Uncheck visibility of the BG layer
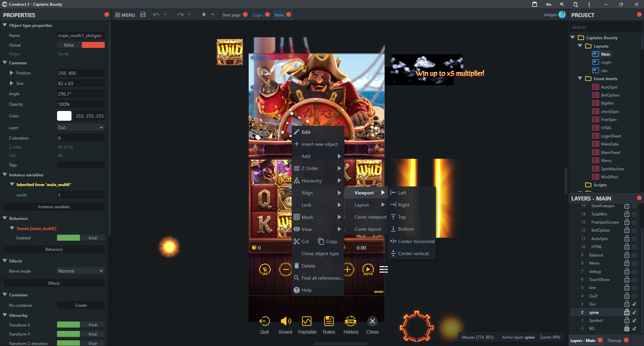This screenshot has width=644, height=346. pyautogui.click(x=634, y=329)
